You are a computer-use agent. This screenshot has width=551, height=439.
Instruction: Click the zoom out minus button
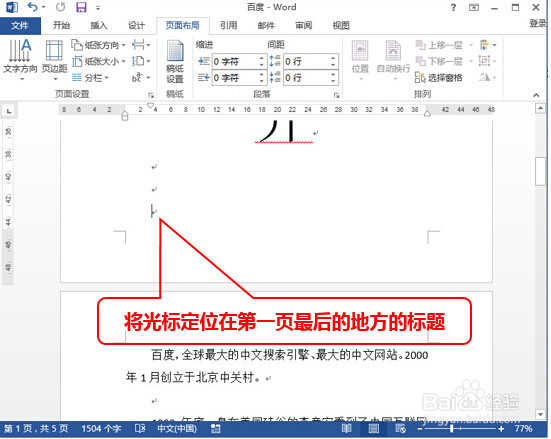(x=420, y=428)
